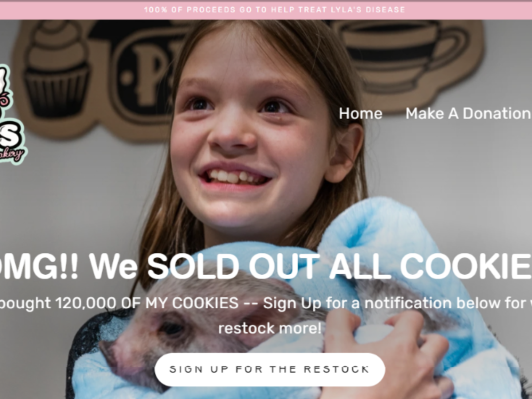Select the pink announcement bar about Lyla's disease
The image size is (532, 399).
tap(266, 10)
